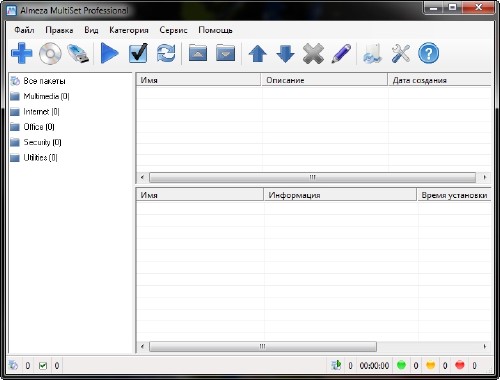500x380 pixels.
Task: Click the blue plus add package icon
Action: (22, 53)
